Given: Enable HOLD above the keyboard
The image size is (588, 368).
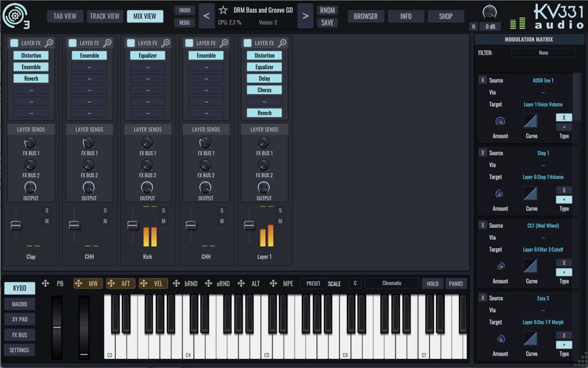Looking at the screenshot, I should pos(432,283).
